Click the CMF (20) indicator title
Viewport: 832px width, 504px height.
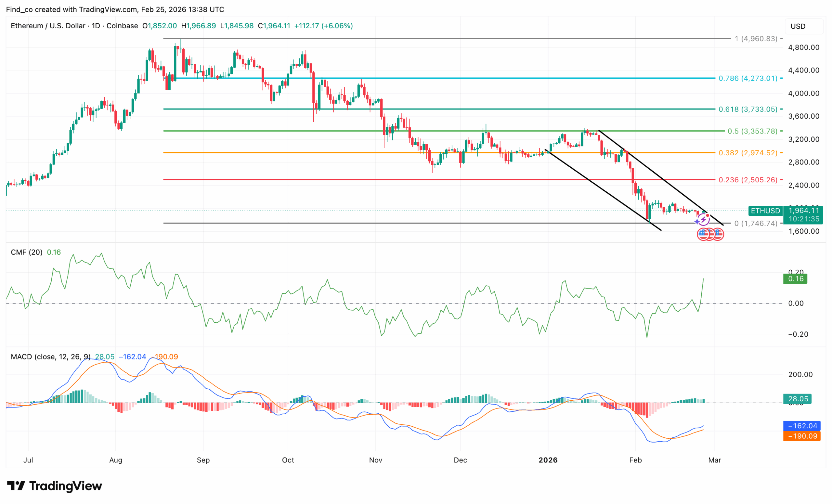pyautogui.click(x=27, y=252)
